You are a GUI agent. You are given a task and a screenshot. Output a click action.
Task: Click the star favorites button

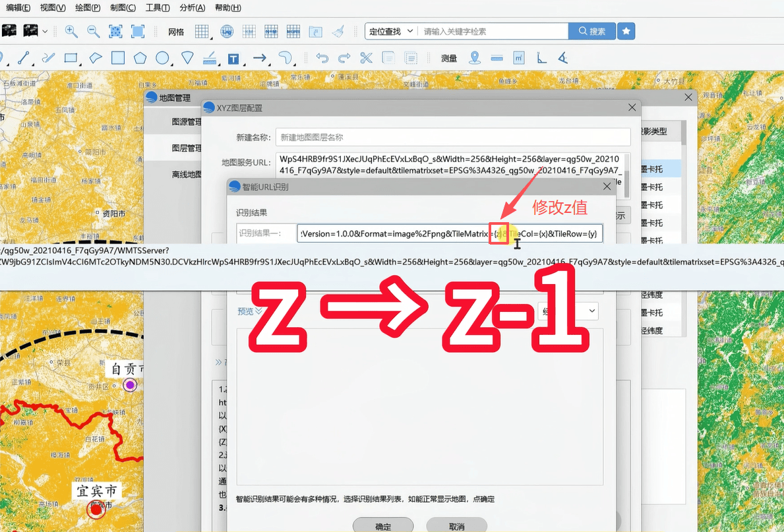(626, 31)
